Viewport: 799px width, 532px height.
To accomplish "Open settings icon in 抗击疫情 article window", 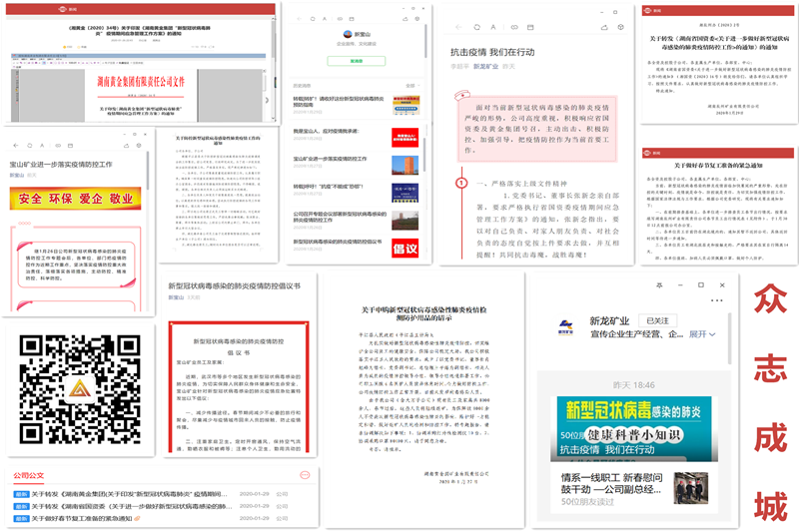I will click(620, 27).
